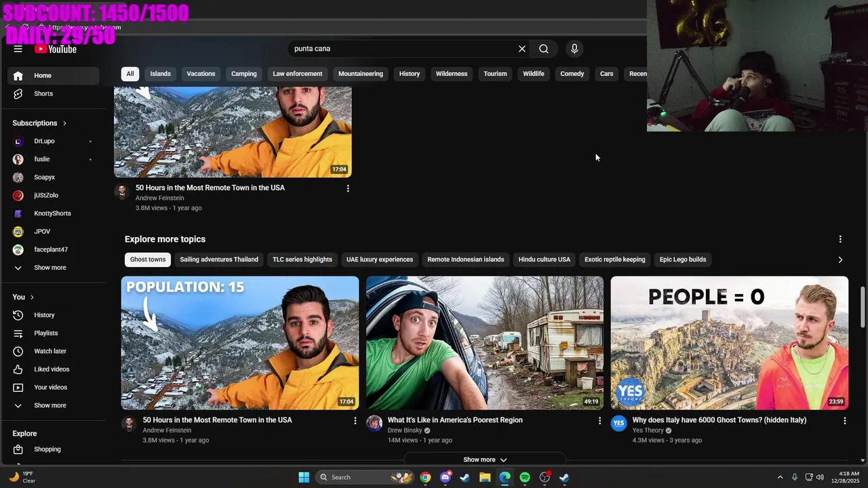Select TLC series highlights topic chip
Image resolution: width=868 pixels, height=488 pixels.
(302, 260)
